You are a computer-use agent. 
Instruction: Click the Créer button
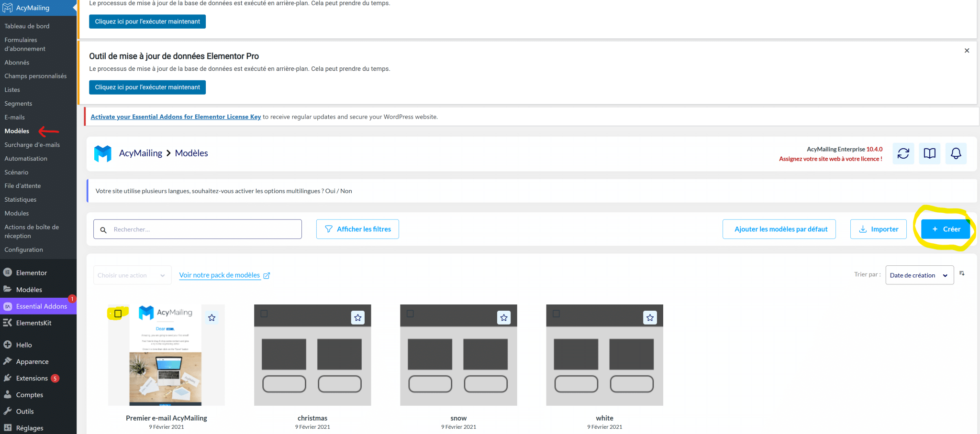[x=946, y=229]
